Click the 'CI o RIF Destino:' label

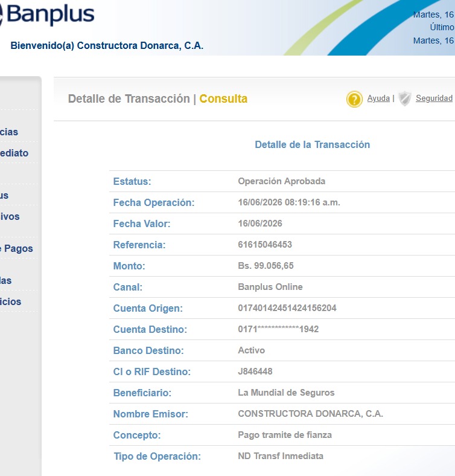[152, 371]
